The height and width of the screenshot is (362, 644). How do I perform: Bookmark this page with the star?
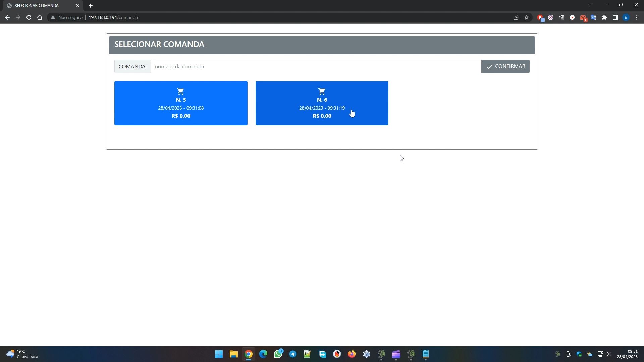(x=527, y=17)
